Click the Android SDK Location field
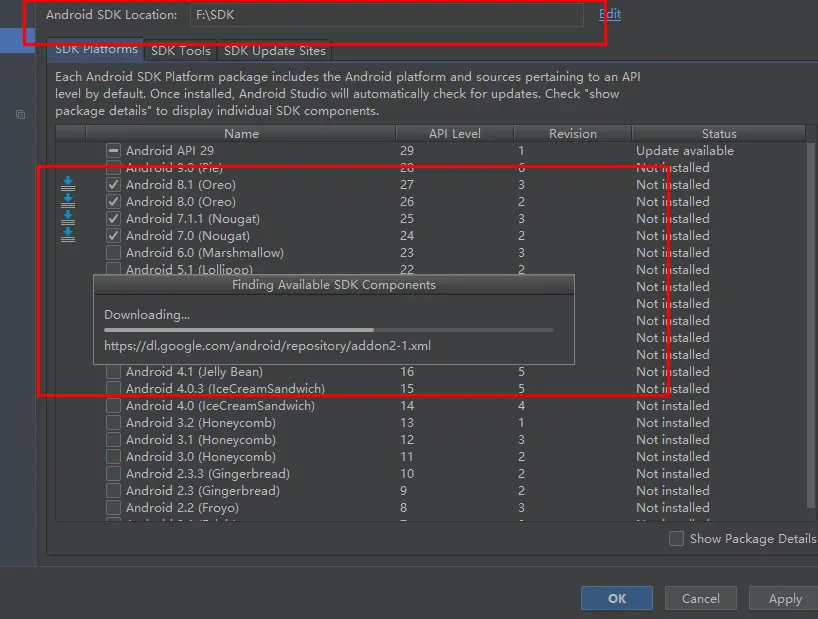The image size is (818, 619). (387, 15)
